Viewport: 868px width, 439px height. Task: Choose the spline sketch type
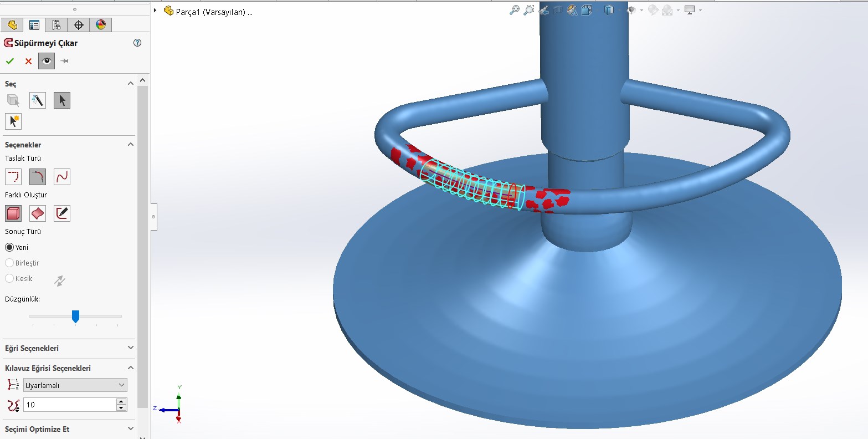(x=62, y=177)
